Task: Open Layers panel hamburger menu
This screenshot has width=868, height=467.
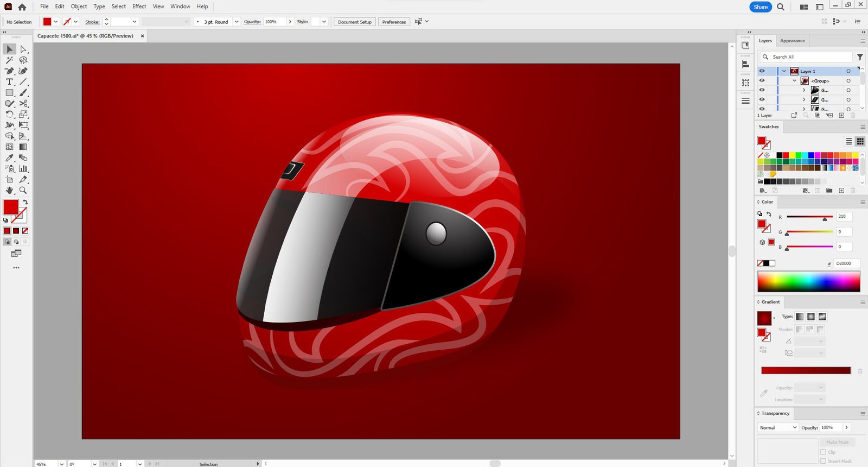Action: pos(863,41)
